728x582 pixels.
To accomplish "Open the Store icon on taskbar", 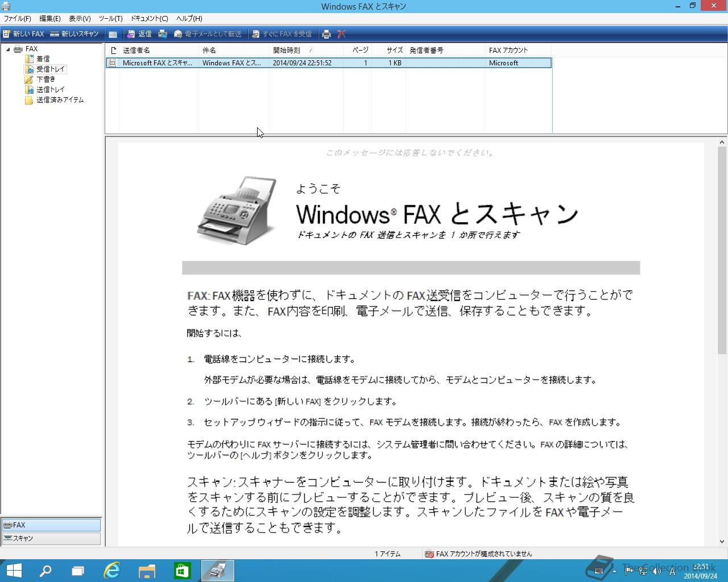I will tap(182, 571).
